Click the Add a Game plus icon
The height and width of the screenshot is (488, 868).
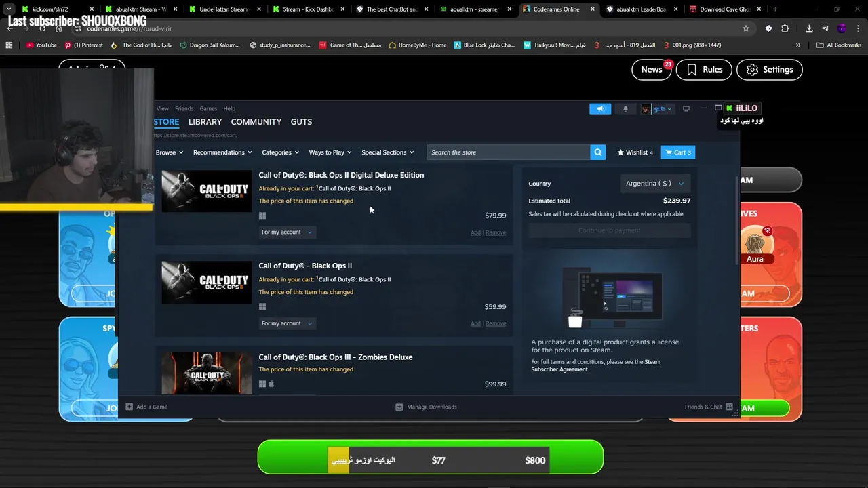129,407
